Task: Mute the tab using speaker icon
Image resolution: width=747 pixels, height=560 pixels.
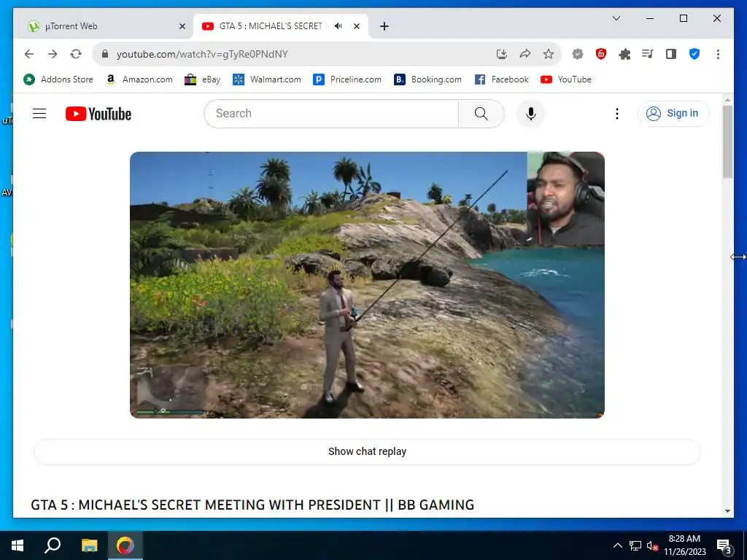Action: pos(338,26)
